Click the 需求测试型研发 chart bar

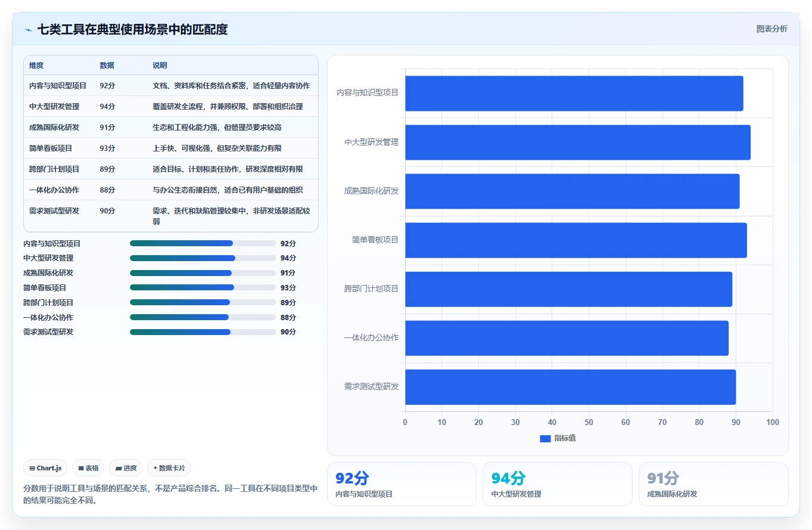point(571,386)
